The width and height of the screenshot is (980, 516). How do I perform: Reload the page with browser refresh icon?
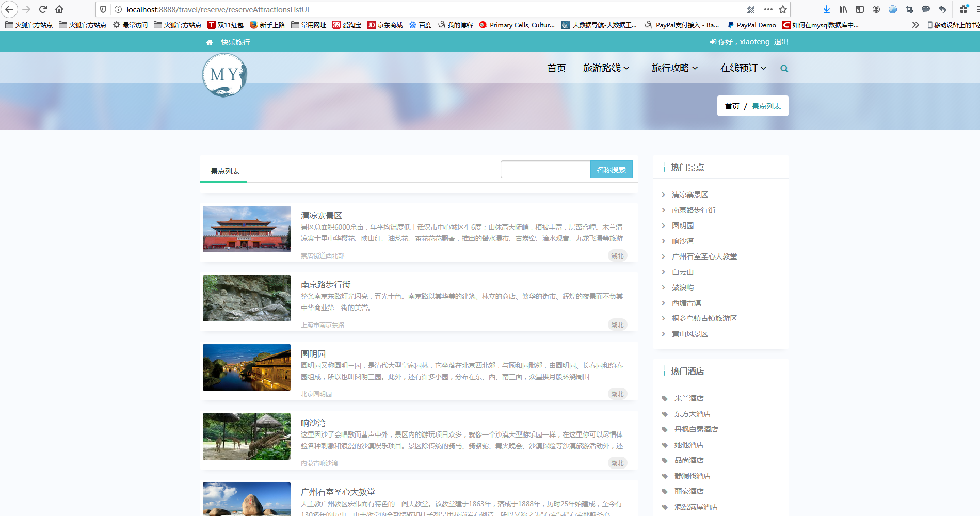click(43, 9)
